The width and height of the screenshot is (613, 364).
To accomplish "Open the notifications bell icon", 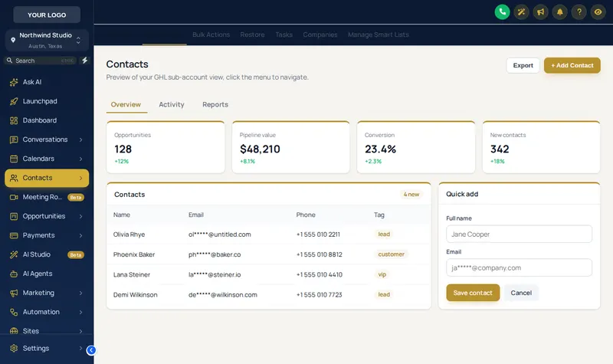I will [x=560, y=12].
